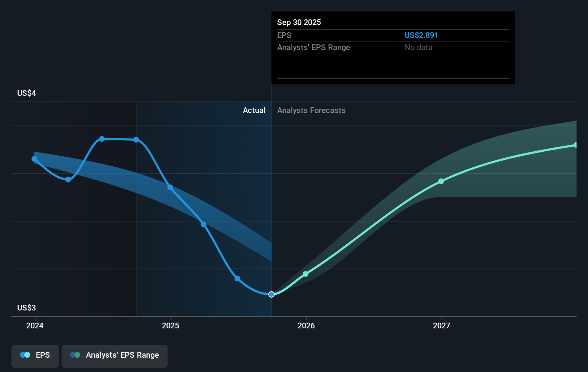
Task: Click the EPS legend color dots icon
Action: point(25,355)
